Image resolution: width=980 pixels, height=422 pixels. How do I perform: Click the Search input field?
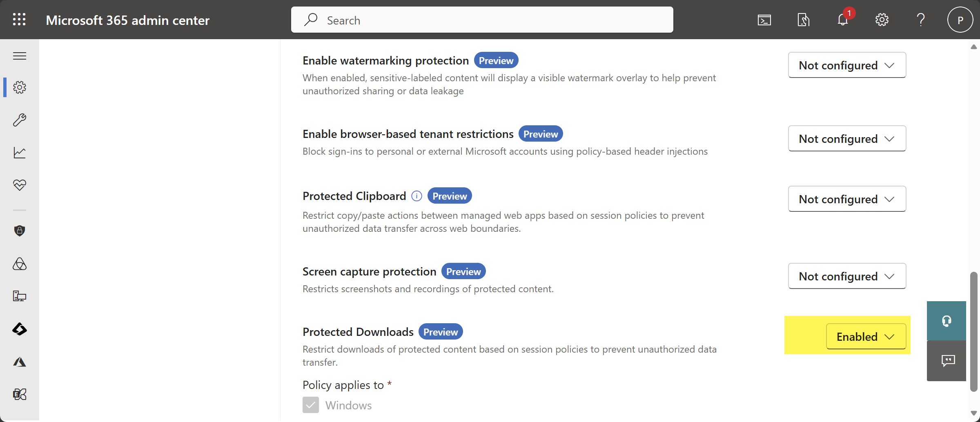coord(482,20)
